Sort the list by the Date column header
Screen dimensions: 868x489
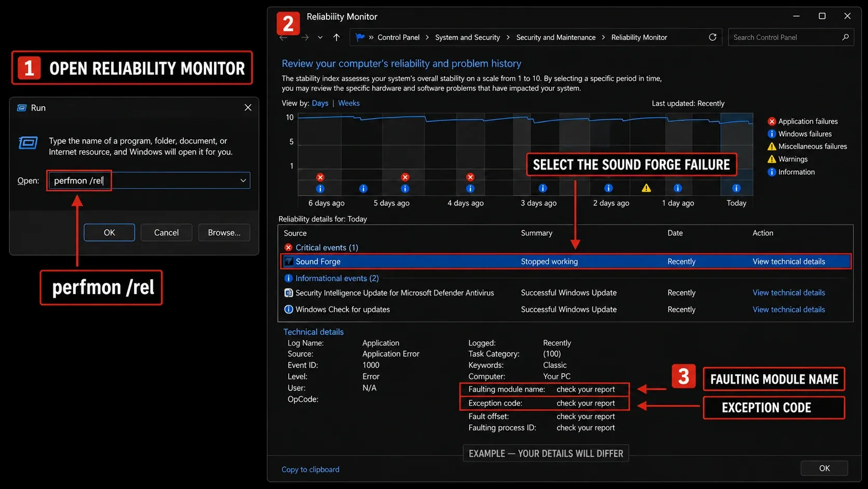point(675,233)
